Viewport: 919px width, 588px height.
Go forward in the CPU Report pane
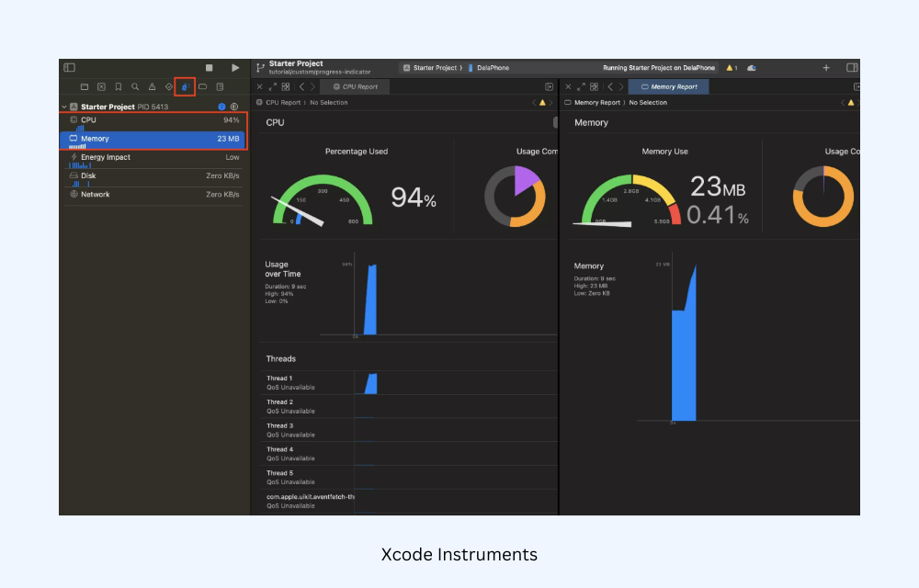point(313,86)
